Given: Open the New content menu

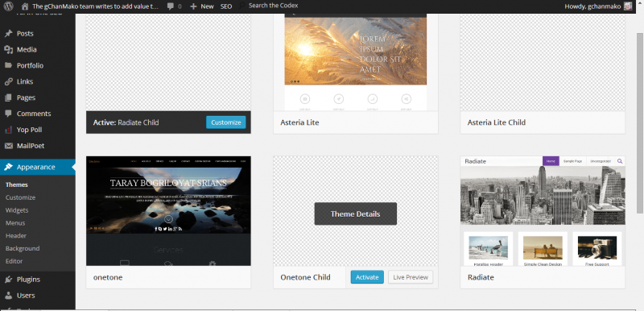Looking at the screenshot, I should click(202, 6).
